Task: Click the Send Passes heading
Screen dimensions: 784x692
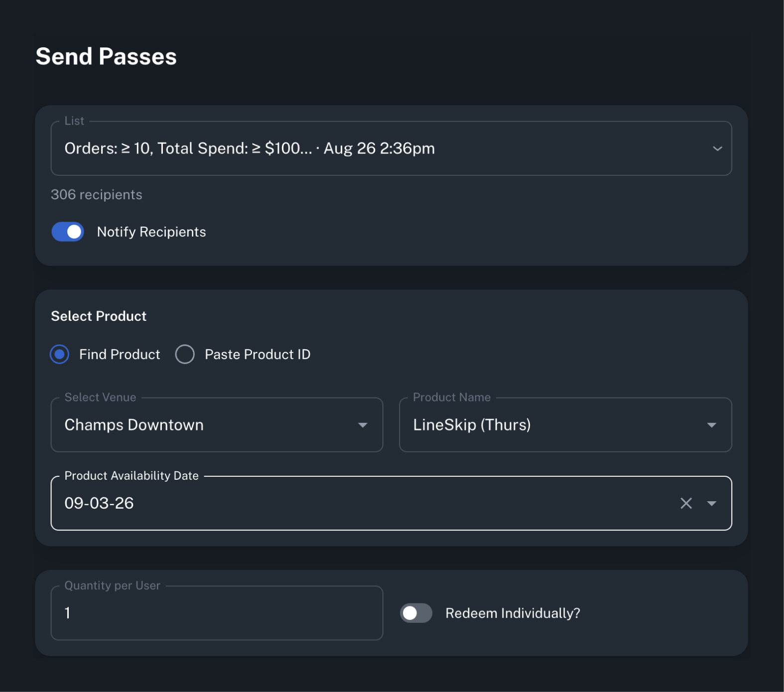Action: [106, 56]
